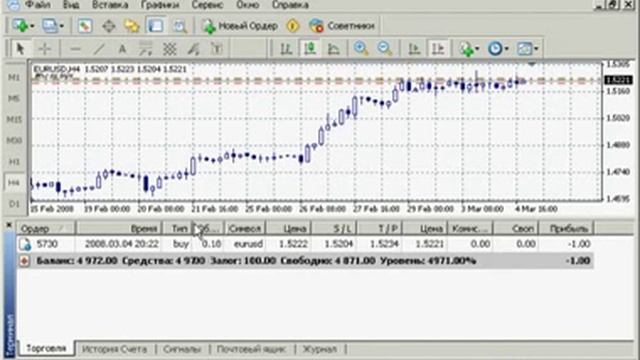
Task: Select the M30 timeframe
Action: coord(14,140)
